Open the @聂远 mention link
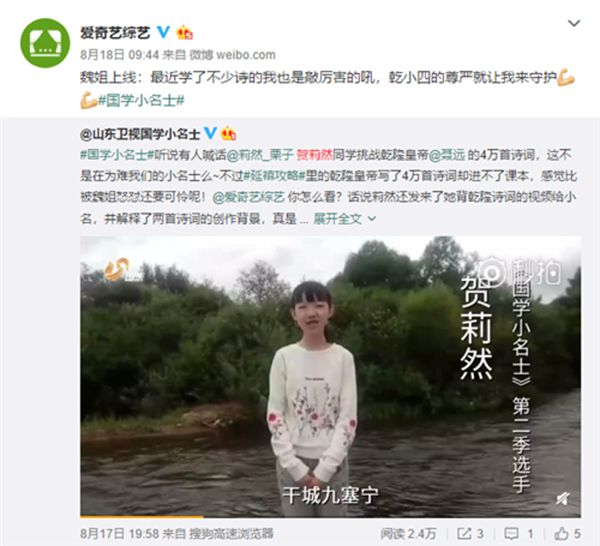 pyautogui.click(x=447, y=155)
